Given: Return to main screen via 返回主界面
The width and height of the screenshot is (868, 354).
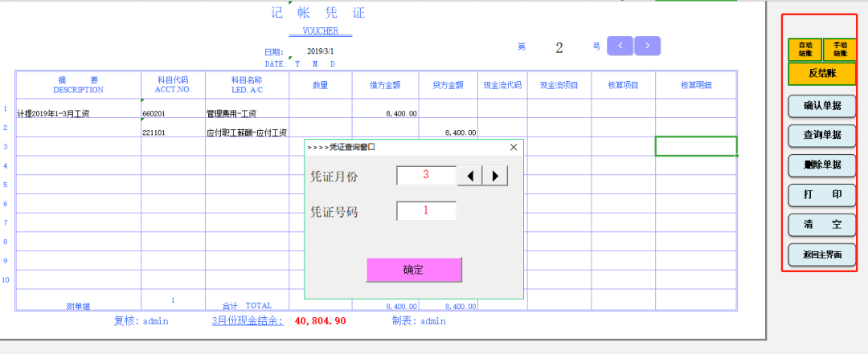Looking at the screenshot, I should [822, 255].
